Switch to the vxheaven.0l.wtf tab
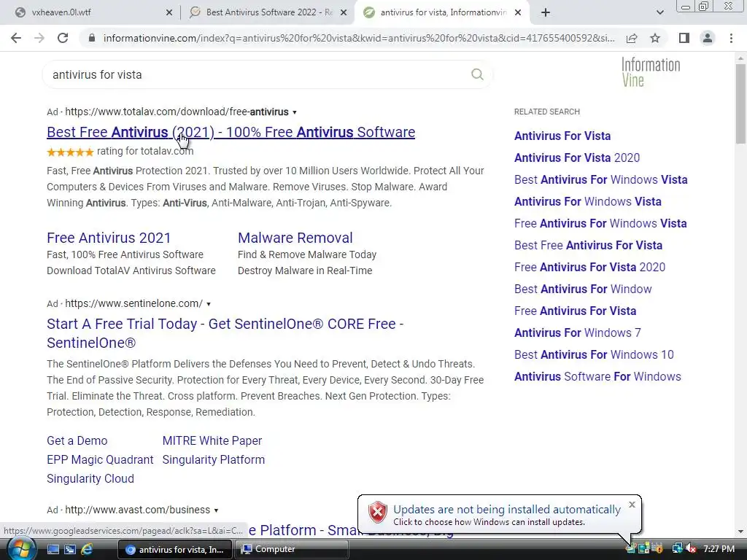Viewport: 747px width, 560px height. click(90, 12)
